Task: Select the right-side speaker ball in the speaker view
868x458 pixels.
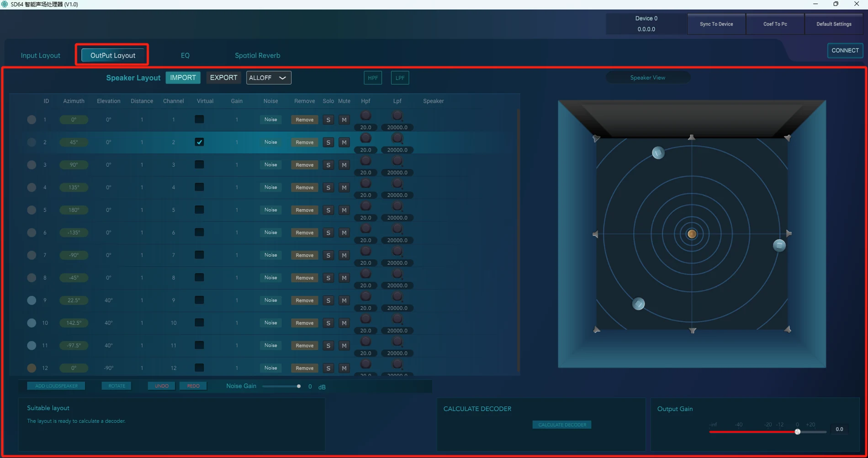Action: (x=779, y=246)
